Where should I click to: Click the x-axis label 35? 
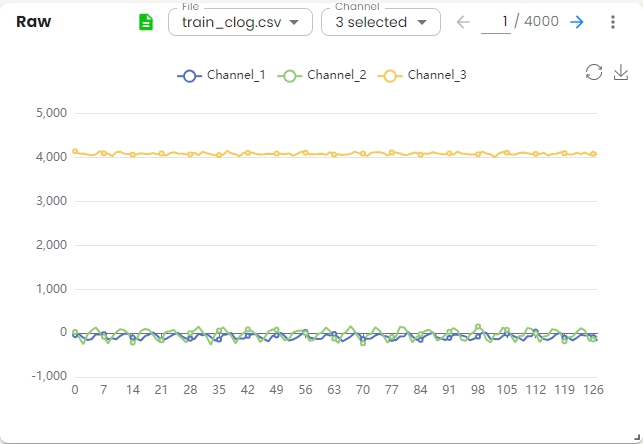[219, 389]
